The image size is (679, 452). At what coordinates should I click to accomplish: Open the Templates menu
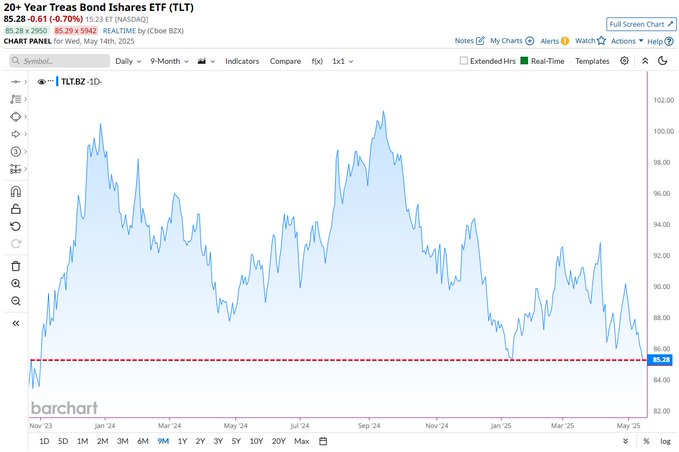(x=592, y=61)
